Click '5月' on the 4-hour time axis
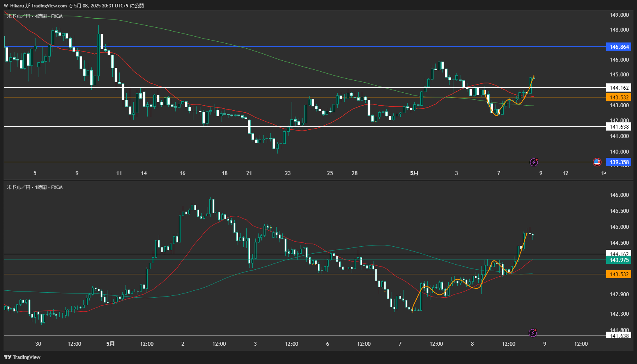This screenshot has width=637, height=364. tap(414, 173)
